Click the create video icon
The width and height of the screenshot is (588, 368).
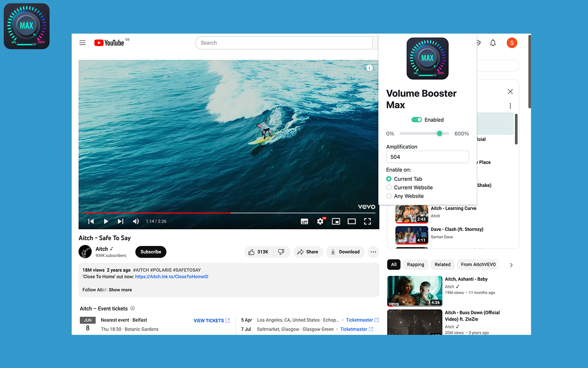click(478, 43)
